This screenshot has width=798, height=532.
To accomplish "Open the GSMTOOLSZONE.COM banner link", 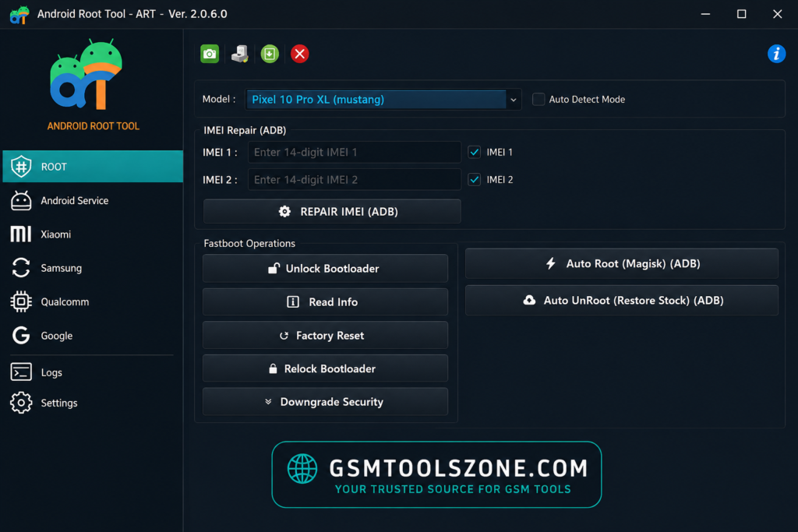I will pyautogui.click(x=436, y=474).
